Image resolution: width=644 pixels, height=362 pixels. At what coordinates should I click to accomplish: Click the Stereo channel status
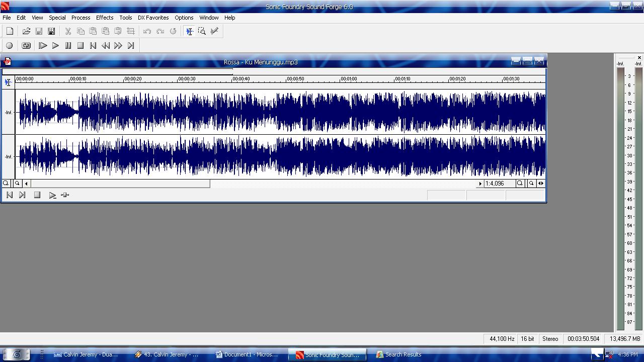[550, 339]
